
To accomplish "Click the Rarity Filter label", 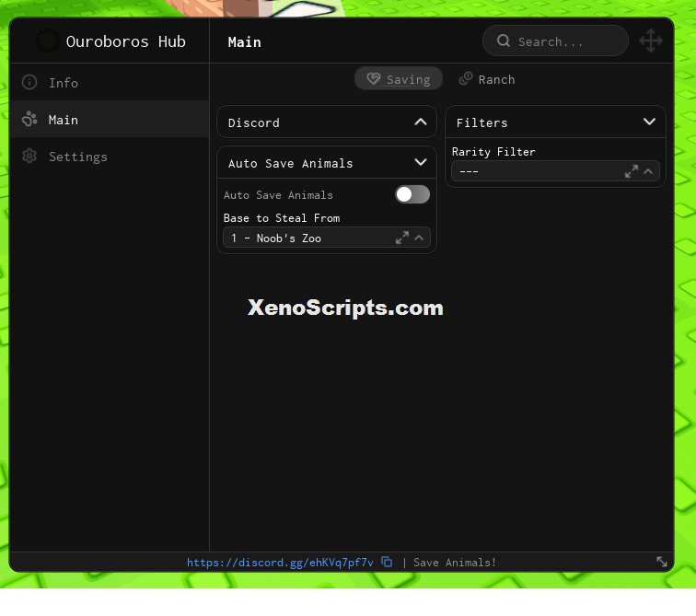I will pos(493,152).
